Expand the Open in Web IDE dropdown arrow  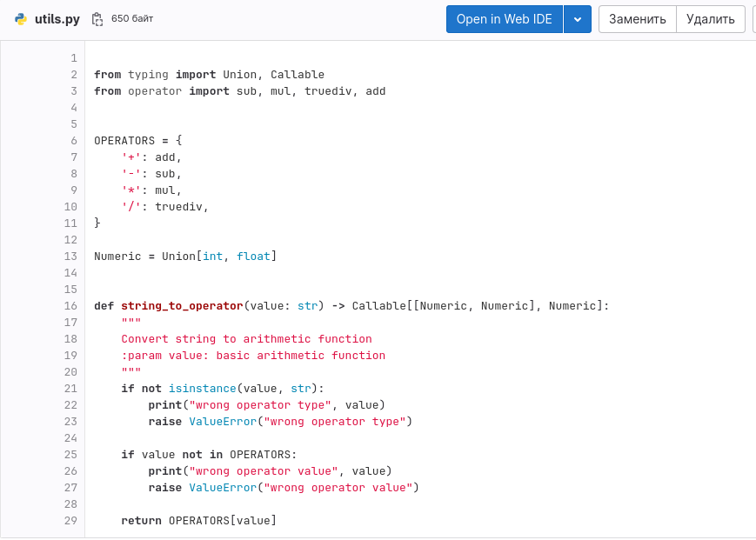point(578,19)
